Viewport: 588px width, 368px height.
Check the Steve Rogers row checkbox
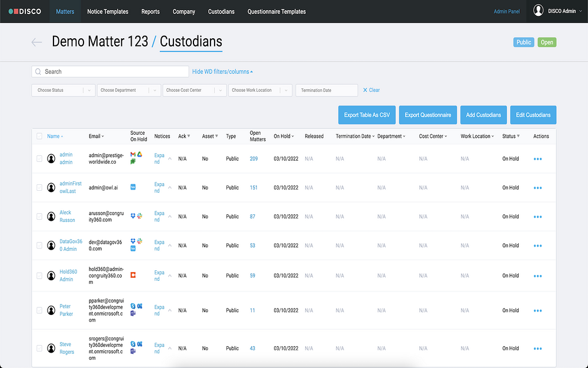39,348
